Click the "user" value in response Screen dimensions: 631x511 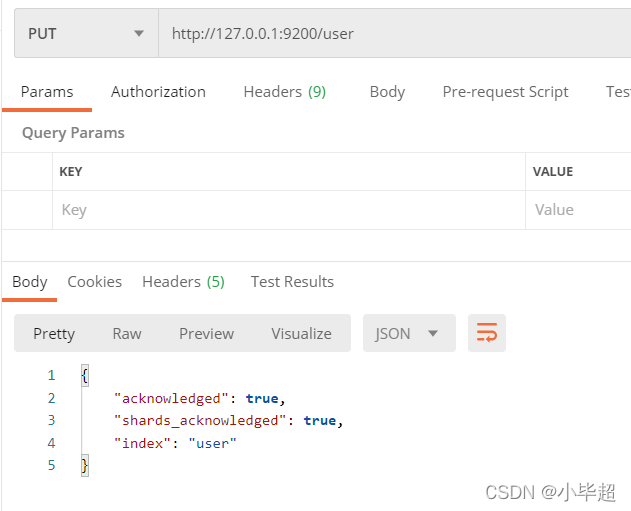tap(212, 443)
